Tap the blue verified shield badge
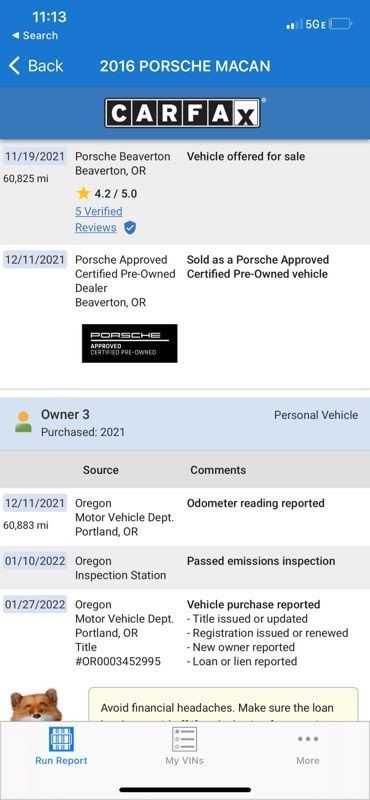 point(130,228)
